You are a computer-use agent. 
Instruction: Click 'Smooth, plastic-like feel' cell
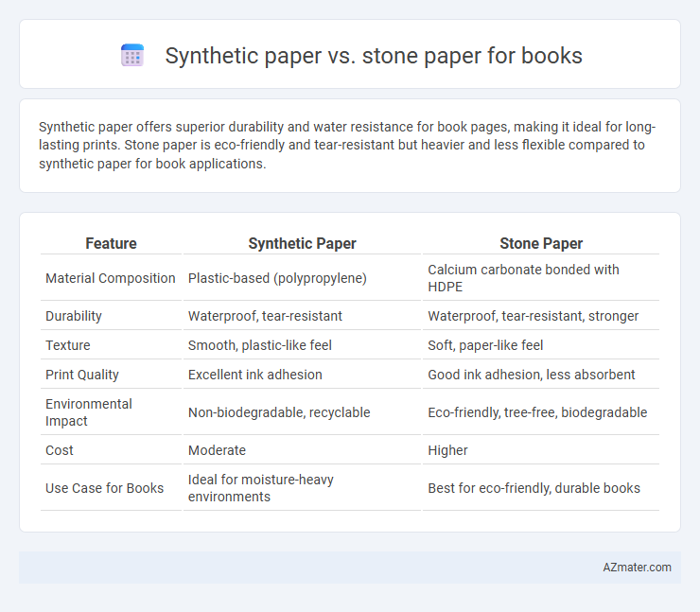point(260,345)
